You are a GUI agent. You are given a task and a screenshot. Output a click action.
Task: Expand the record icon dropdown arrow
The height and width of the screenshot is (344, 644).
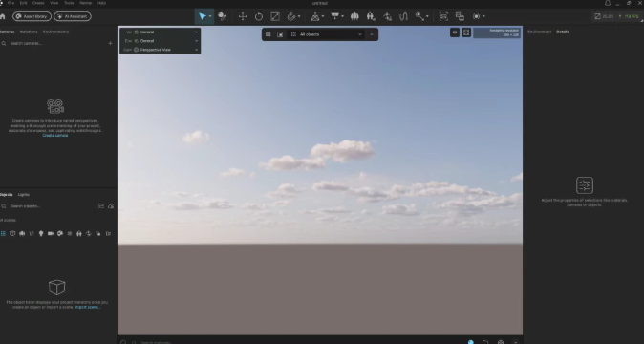click(483, 16)
